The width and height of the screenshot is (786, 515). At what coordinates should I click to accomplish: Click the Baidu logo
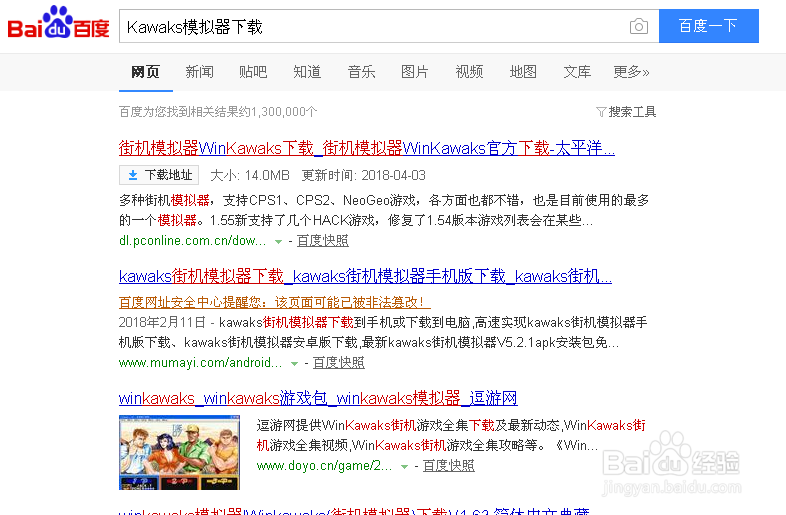click(x=58, y=23)
